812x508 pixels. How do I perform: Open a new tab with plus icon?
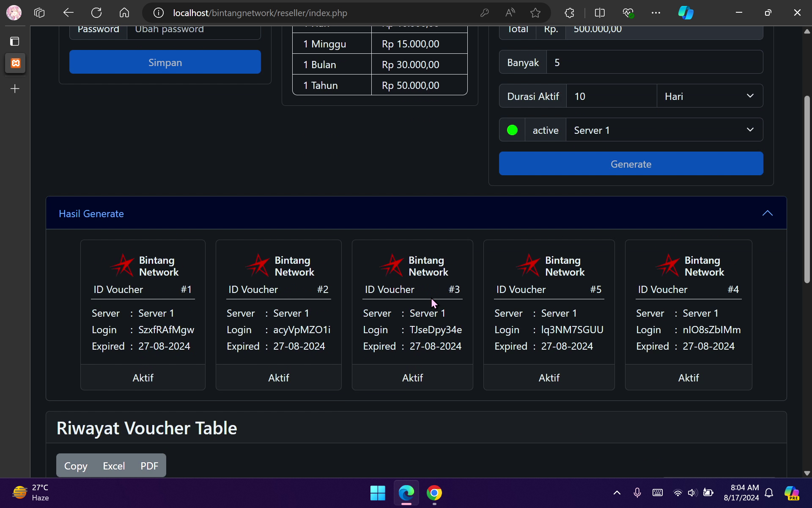pos(15,88)
